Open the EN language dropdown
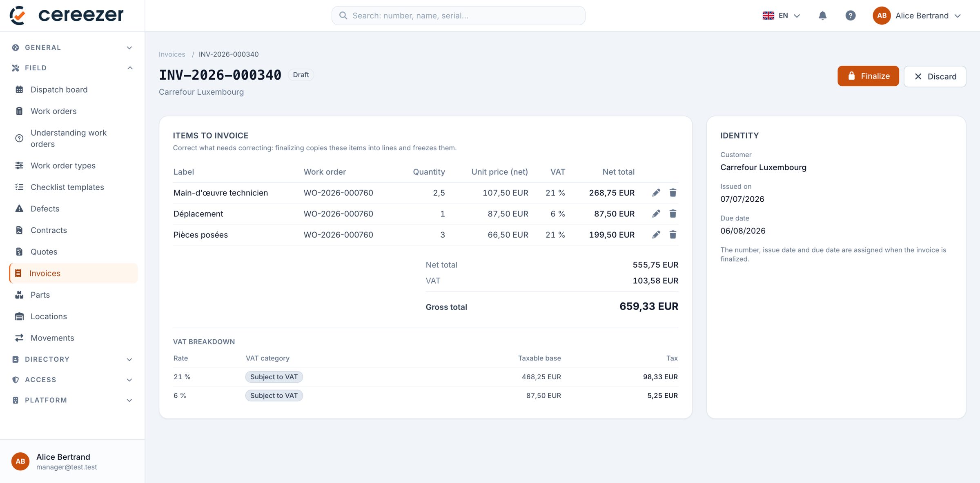This screenshot has width=980, height=483. point(781,16)
